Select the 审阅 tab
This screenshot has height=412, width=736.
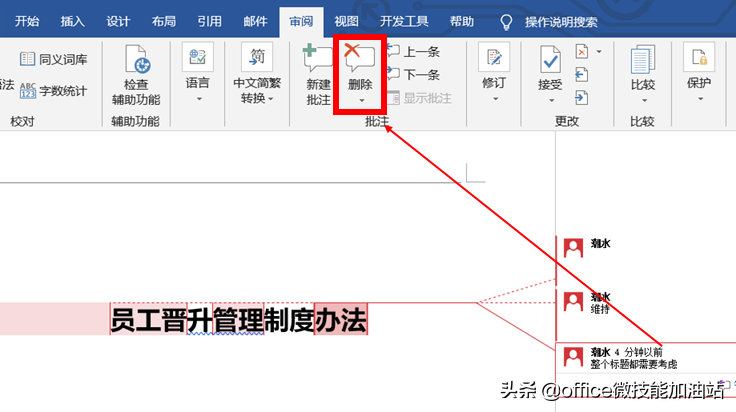[301, 22]
